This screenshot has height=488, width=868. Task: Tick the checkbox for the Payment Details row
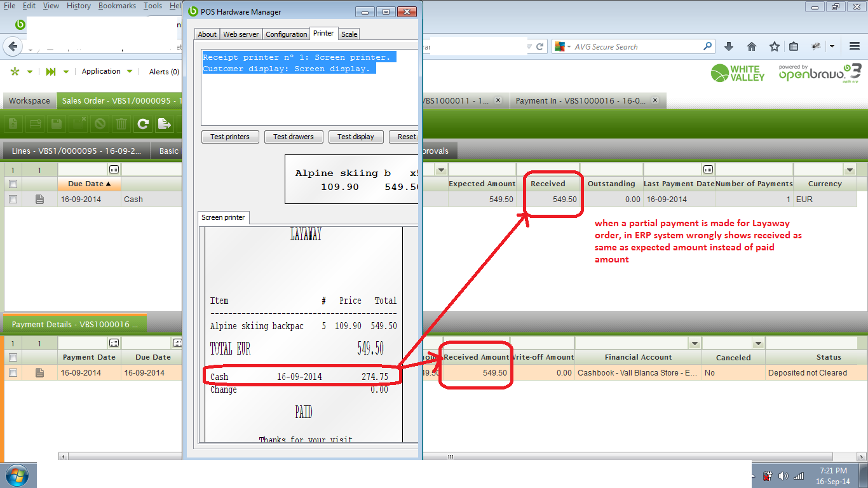pos(13,373)
